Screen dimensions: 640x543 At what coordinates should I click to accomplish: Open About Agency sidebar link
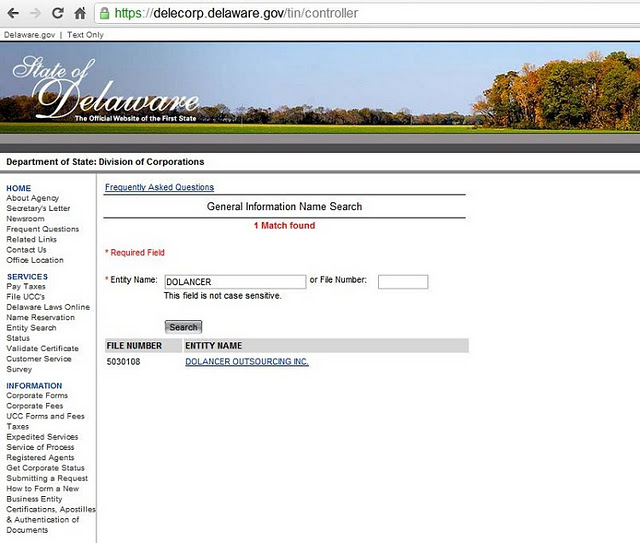pos(33,198)
